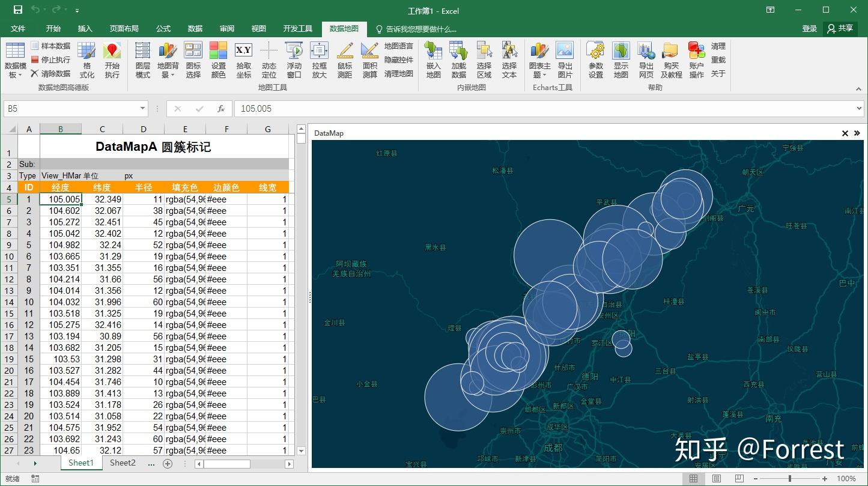Screen dimensions: 868x486
Task: Start execution with 开始执行
Action: point(112,60)
